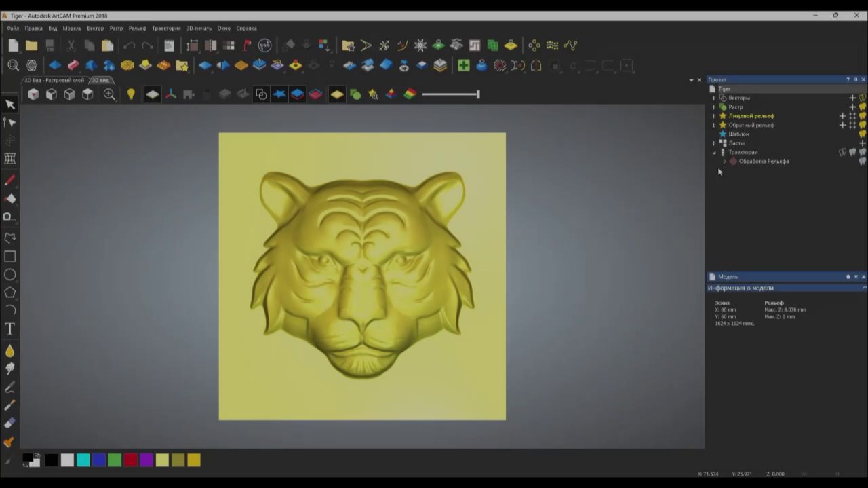This screenshot has height=488, width=868.
Task: Open the Правка menu
Action: (x=33, y=29)
